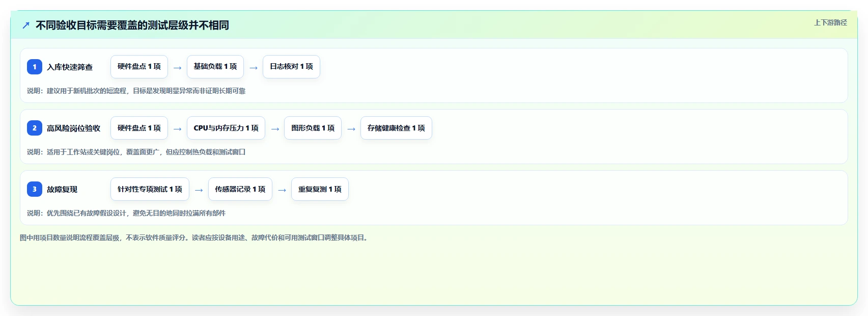
Task: Click the number 1 badge for 入库快速筛查
Action: click(x=35, y=67)
